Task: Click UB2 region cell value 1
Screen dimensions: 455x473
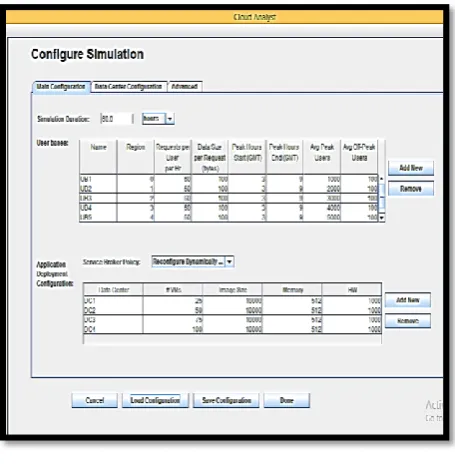Action: (x=136, y=189)
